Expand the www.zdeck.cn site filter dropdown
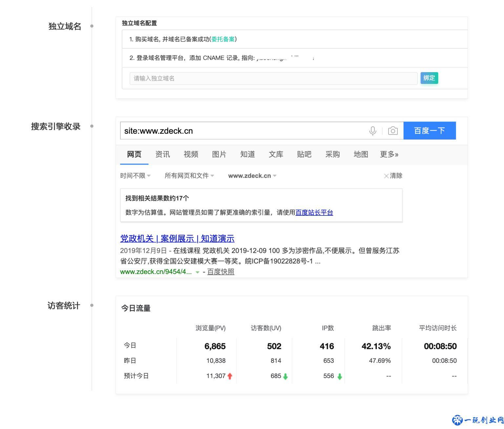 (252, 176)
